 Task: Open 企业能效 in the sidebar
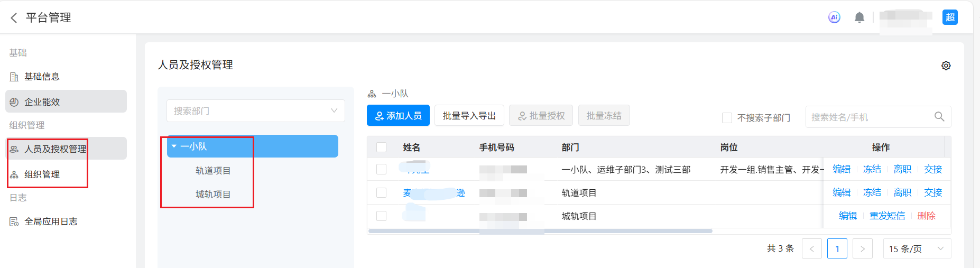tap(42, 102)
